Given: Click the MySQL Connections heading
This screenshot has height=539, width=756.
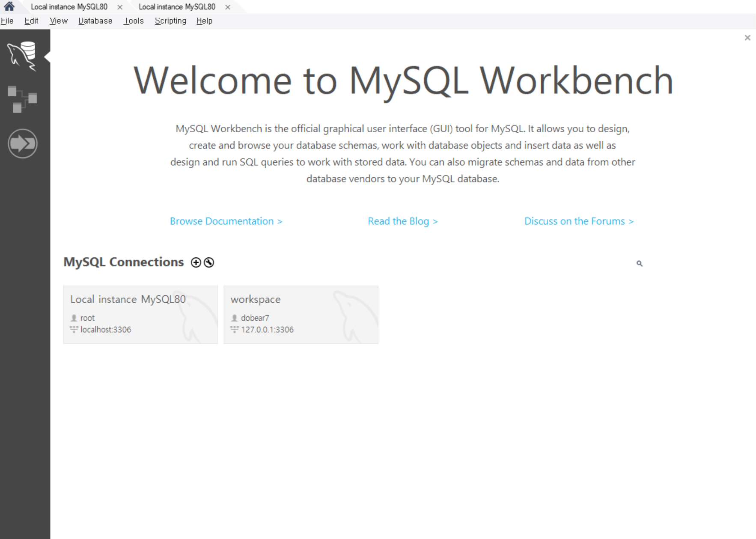Looking at the screenshot, I should tap(124, 262).
